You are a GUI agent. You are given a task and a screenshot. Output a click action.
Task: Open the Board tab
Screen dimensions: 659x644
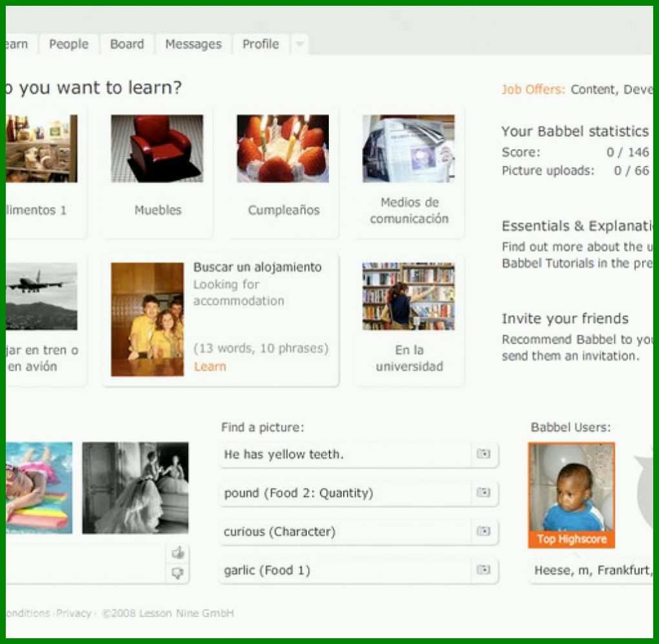click(127, 44)
